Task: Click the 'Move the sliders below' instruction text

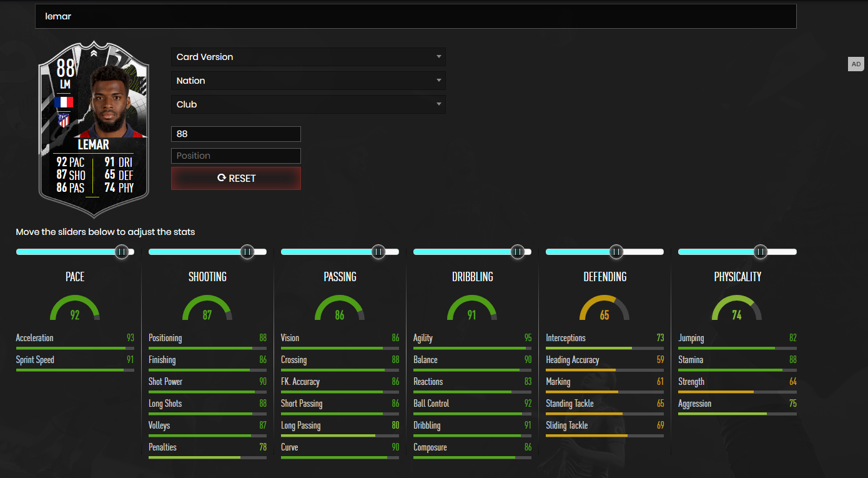Action: click(x=106, y=232)
